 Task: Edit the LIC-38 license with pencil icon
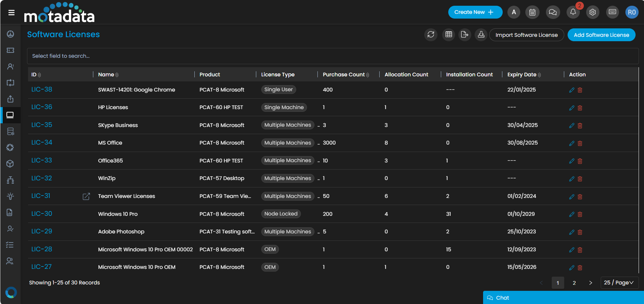[572, 90]
